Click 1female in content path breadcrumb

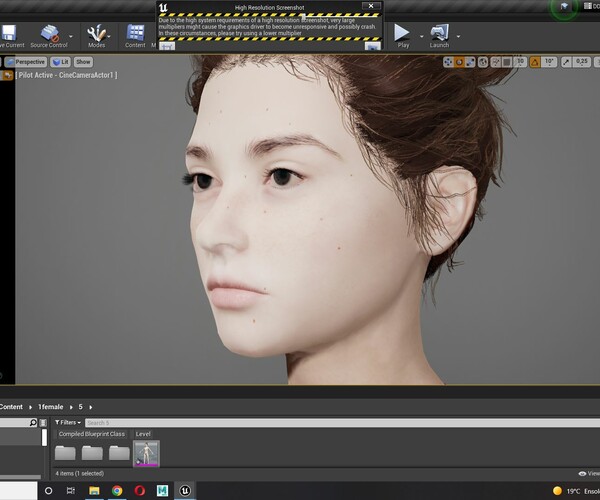(x=51, y=407)
